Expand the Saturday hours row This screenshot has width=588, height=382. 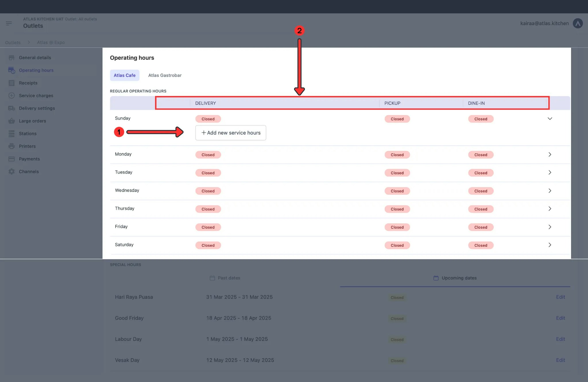(550, 245)
